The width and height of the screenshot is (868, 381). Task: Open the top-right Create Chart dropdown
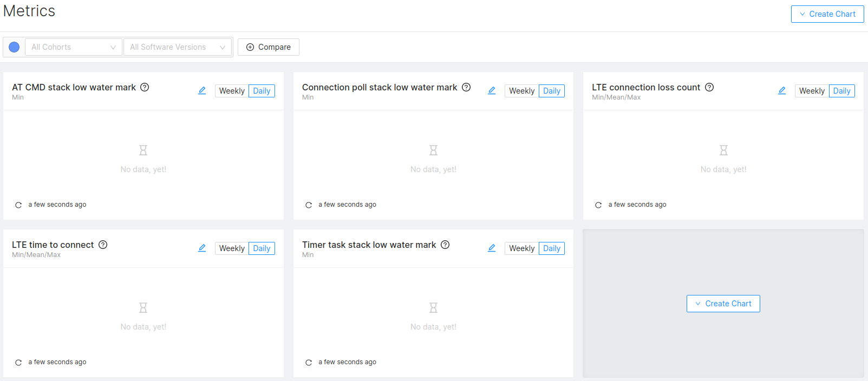pos(827,14)
